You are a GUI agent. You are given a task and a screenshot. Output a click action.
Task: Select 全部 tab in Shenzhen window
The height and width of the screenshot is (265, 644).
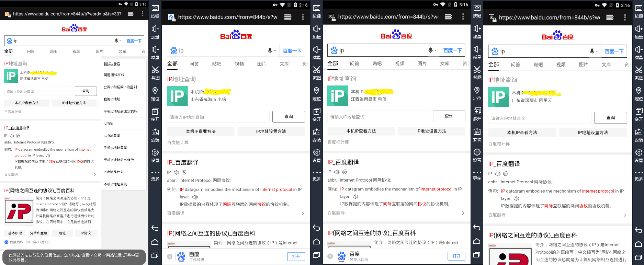(494, 65)
